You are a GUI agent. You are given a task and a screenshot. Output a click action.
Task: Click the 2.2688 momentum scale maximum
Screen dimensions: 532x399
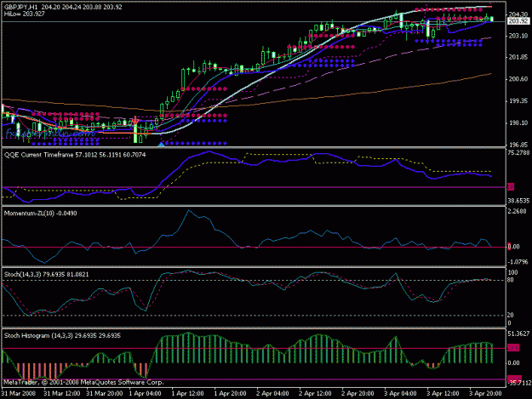click(518, 212)
